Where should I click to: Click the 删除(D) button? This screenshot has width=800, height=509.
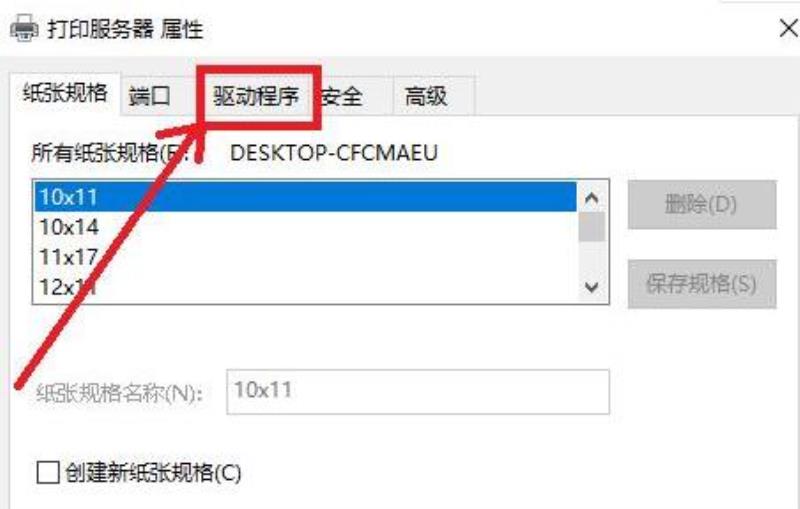click(702, 205)
